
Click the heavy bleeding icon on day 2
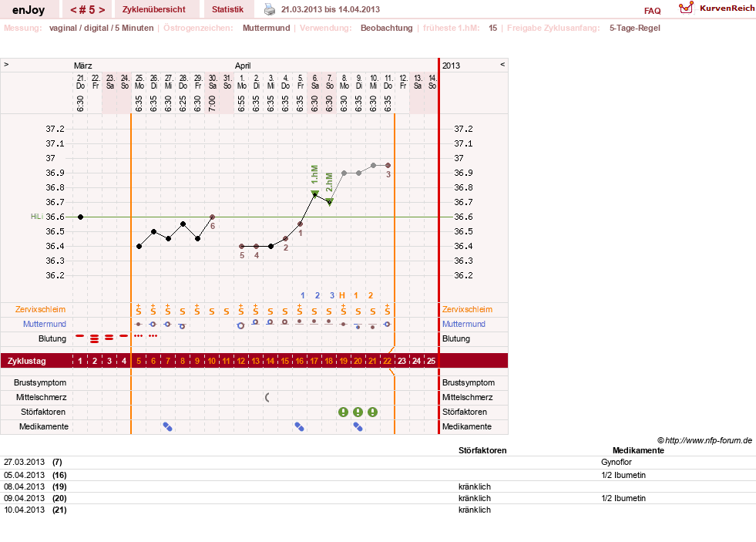coord(95,339)
